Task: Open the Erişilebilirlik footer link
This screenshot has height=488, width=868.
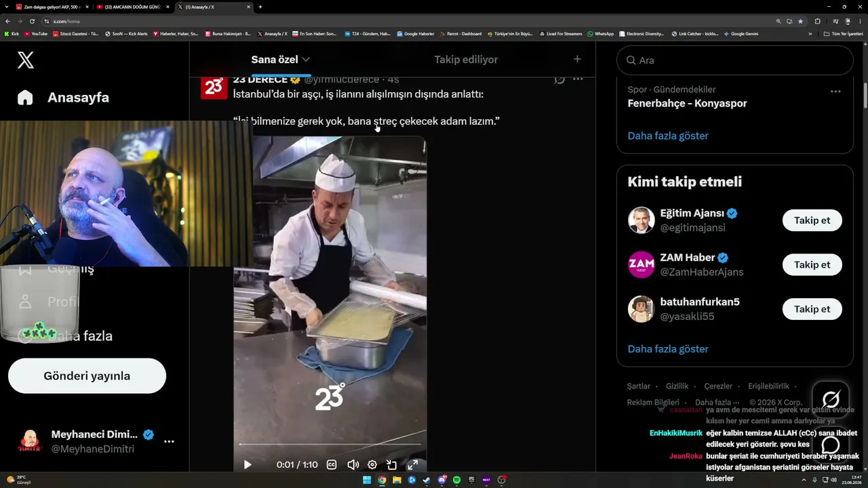Action: tap(768, 386)
